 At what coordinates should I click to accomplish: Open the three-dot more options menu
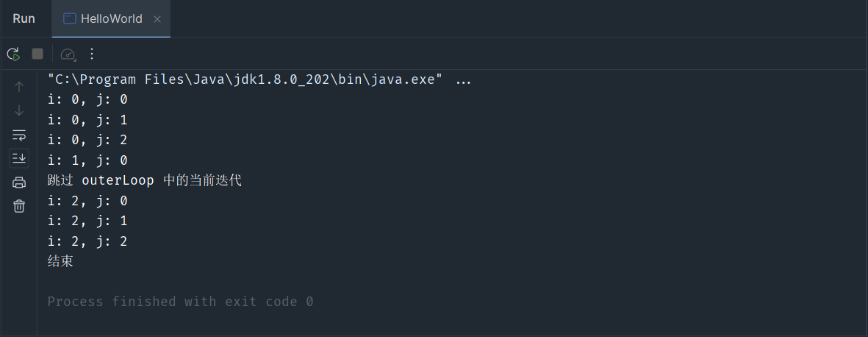pyautogui.click(x=92, y=54)
